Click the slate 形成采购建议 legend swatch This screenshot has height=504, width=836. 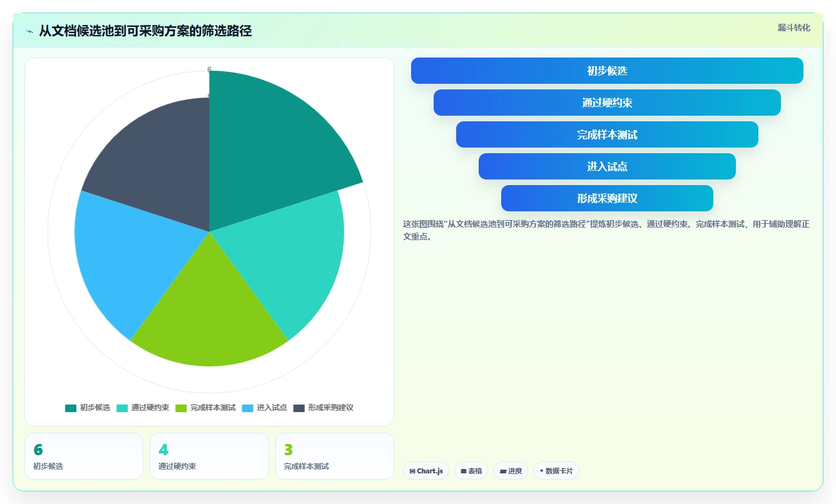coord(299,408)
